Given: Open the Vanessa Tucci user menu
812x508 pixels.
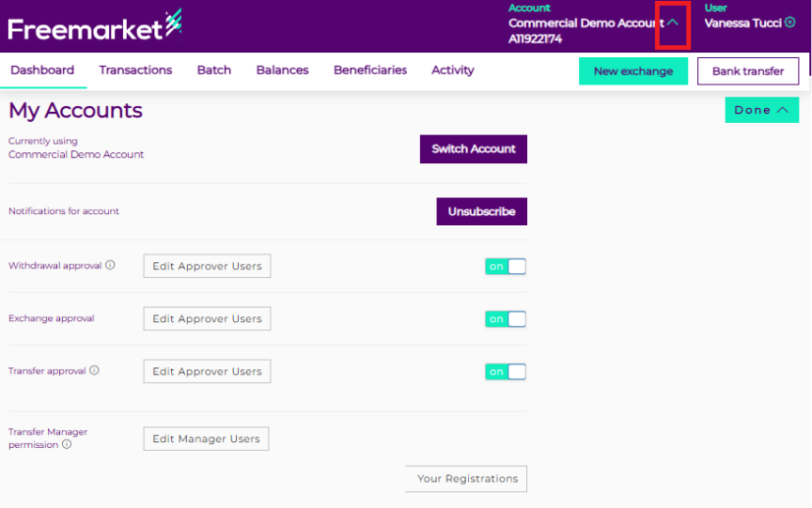Looking at the screenshot, I should (x=742, y=23).
